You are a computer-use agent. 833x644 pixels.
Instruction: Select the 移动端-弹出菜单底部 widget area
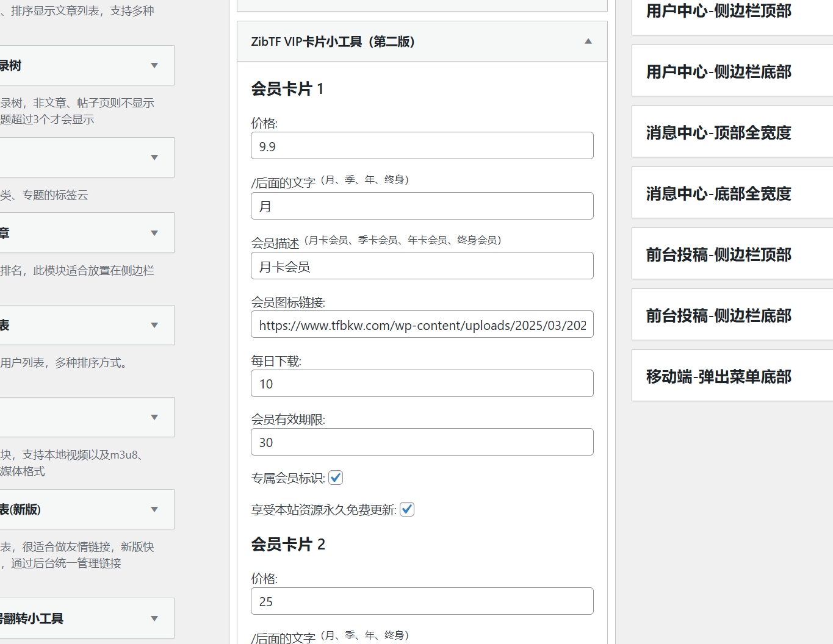click(718, 376)
